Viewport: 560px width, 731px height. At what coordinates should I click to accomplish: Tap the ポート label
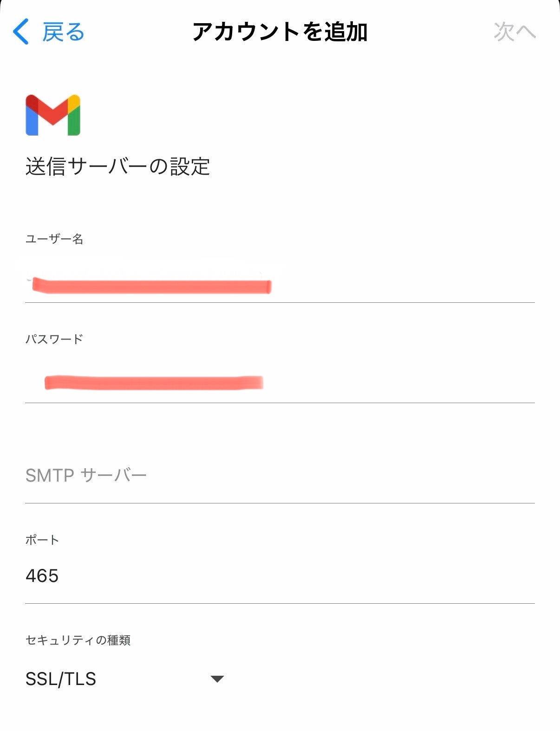(x=42, y=540)
